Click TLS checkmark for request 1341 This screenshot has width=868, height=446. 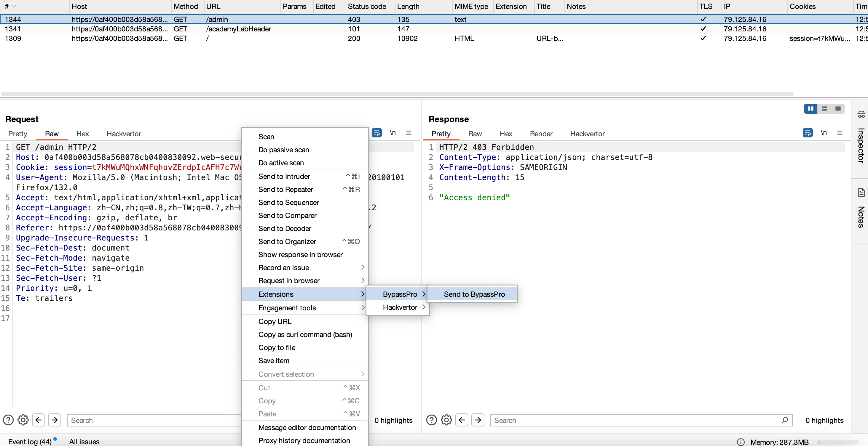703,29
